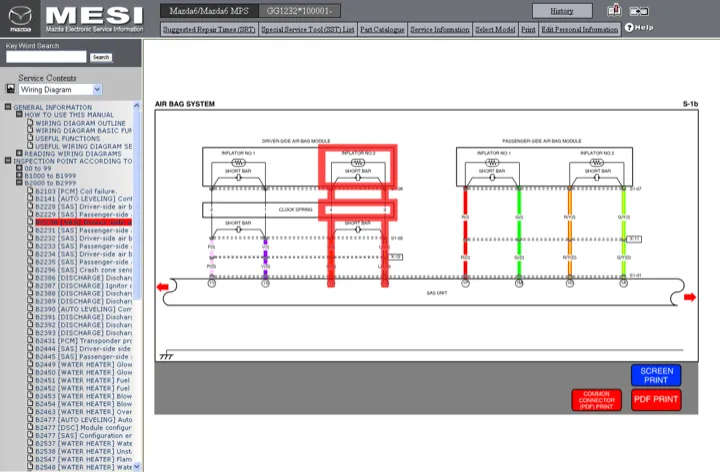Open B2386 [DISCHARGE] entry
Viewport: 720px width, 472px height.
(x=84, y=278)
